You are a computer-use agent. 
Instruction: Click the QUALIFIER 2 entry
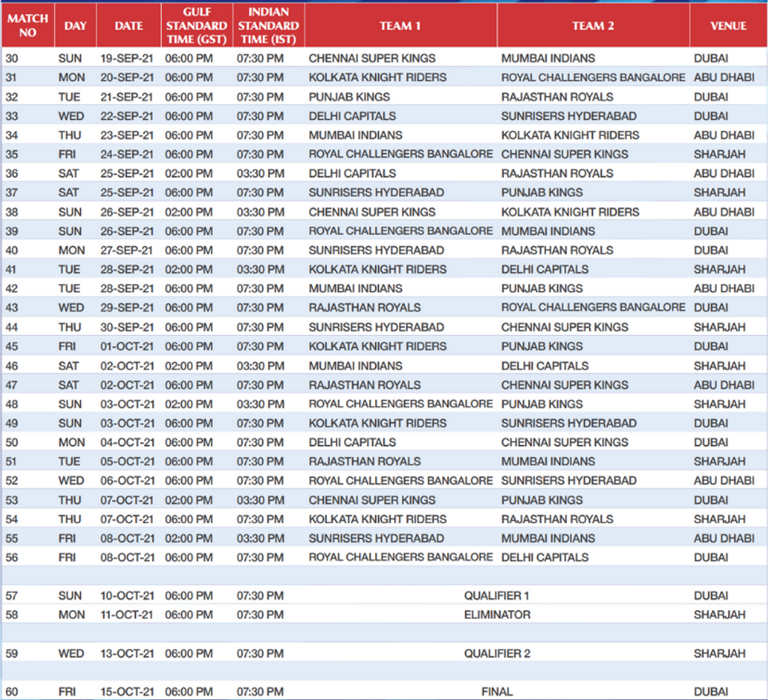pos(497,653)
